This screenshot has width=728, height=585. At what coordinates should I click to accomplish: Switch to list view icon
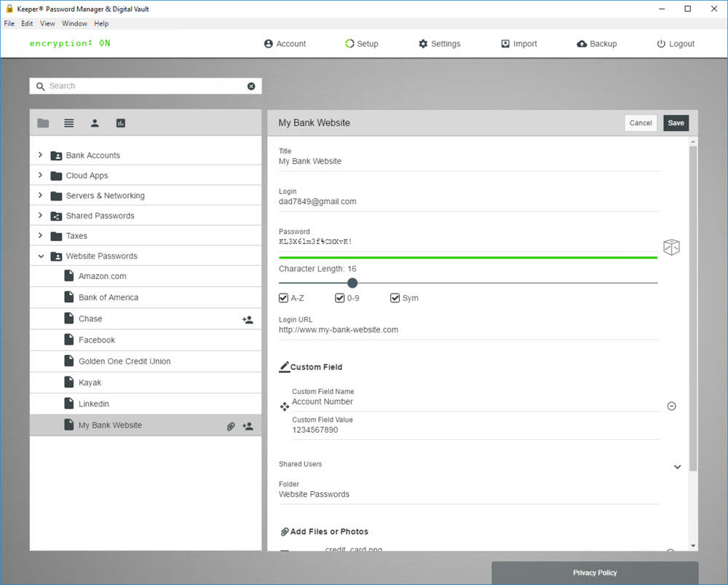pos(68,123)
